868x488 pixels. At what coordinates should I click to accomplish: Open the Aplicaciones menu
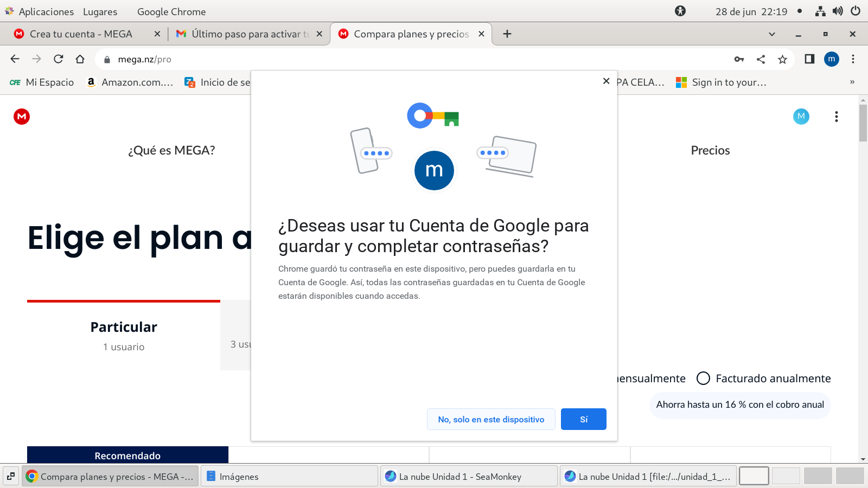click(46, 11)
